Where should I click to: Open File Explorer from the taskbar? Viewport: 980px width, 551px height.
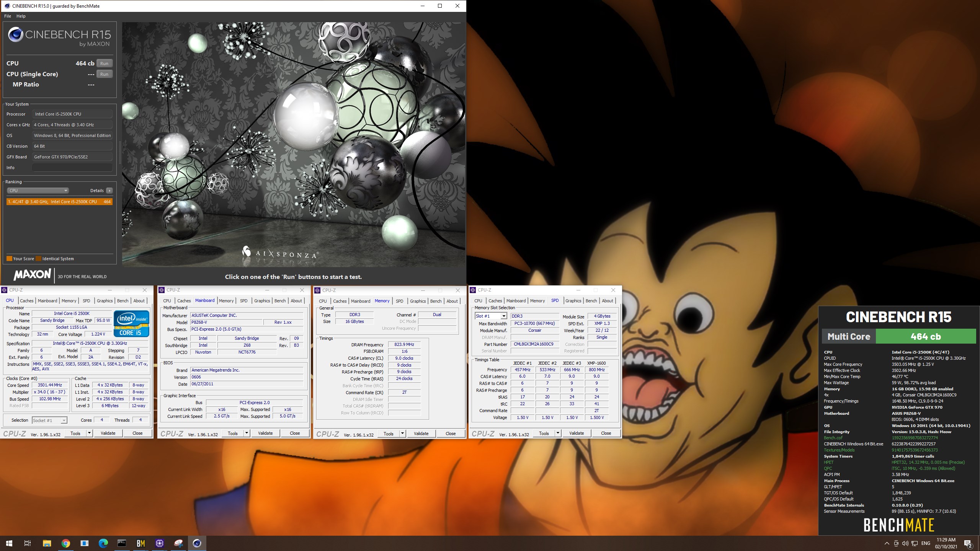coord(47,543)
